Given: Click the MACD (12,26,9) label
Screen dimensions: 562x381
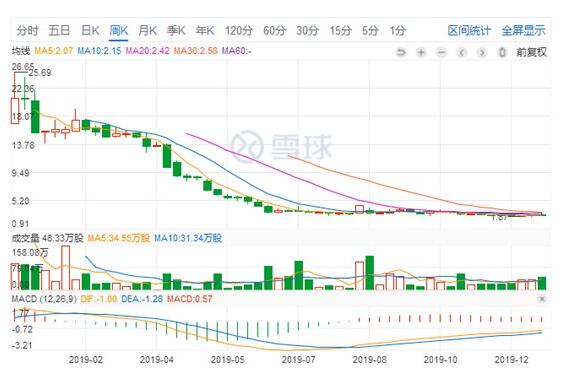Looking at the screenshot, I should 44,299.
